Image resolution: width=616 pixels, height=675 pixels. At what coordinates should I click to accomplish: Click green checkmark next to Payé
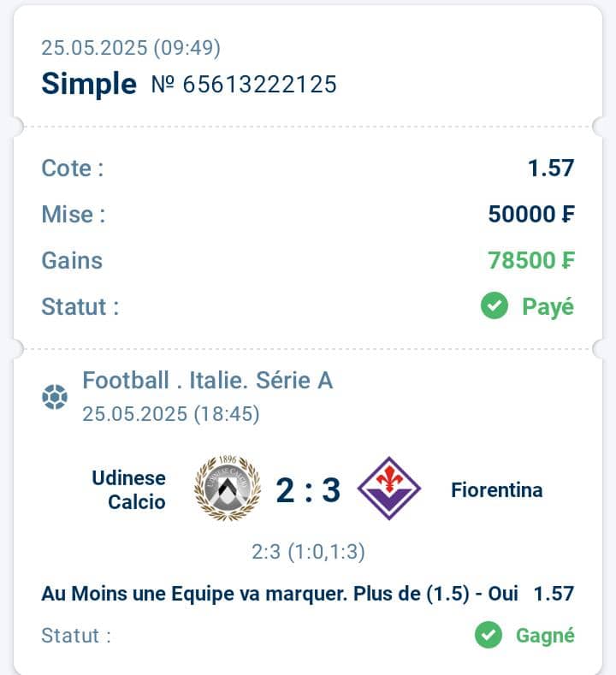point(495,305)
